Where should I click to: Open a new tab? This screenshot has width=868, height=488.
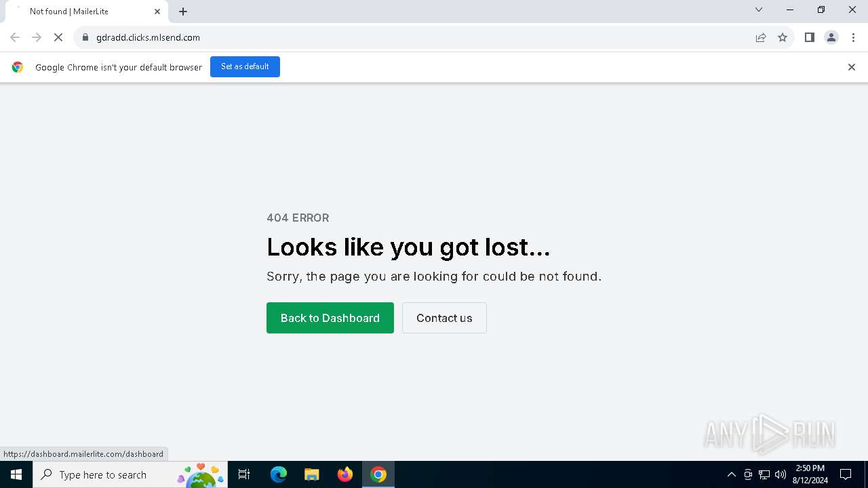tap(183, 12)
